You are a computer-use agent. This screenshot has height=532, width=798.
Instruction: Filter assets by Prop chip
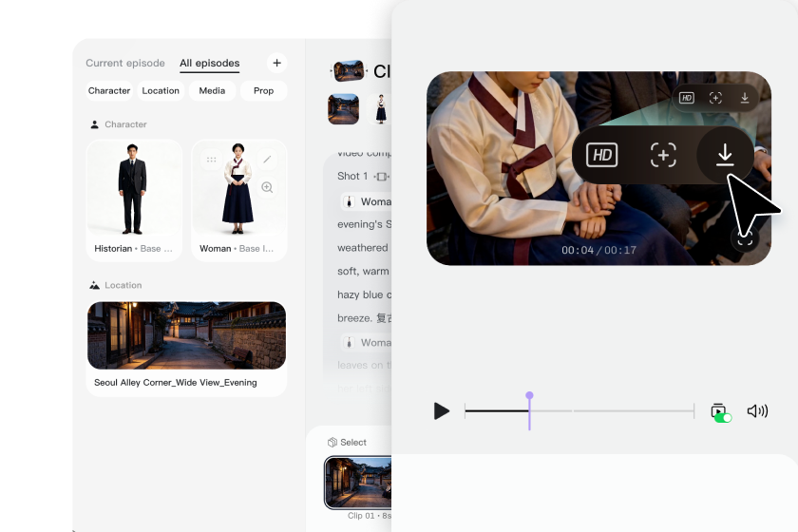point(264,90)
